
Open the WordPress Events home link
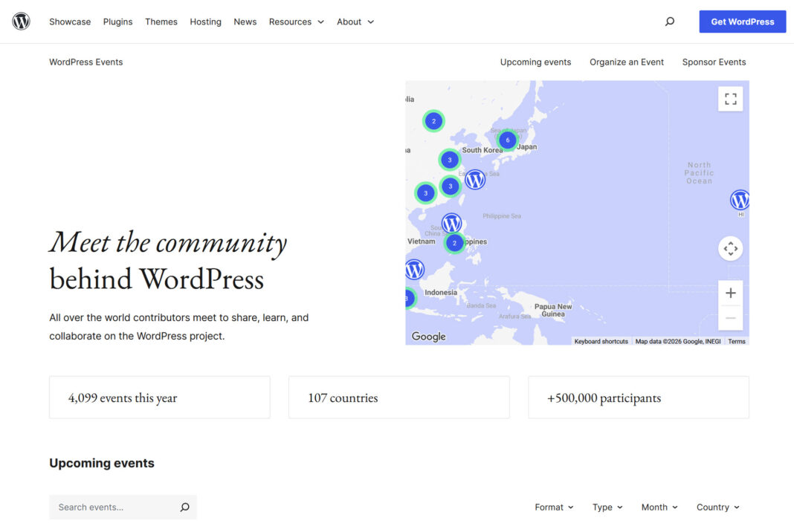coord(86,62)
